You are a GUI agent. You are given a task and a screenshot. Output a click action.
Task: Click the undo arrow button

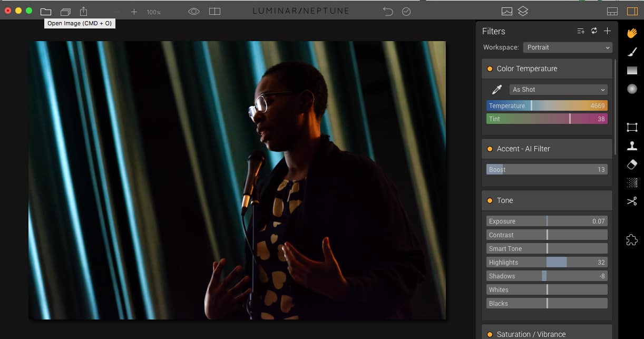tap(388, 12)
